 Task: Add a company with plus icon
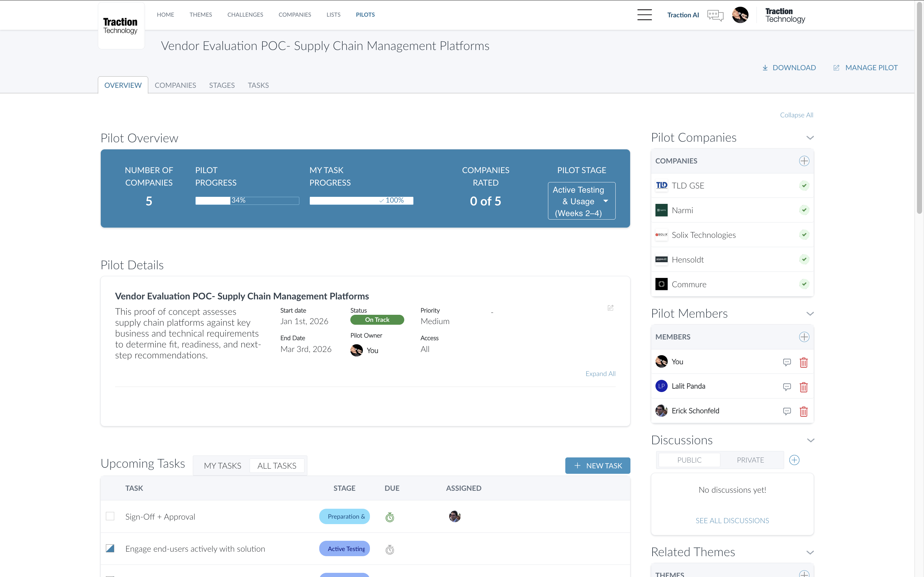tap(804, 161)
